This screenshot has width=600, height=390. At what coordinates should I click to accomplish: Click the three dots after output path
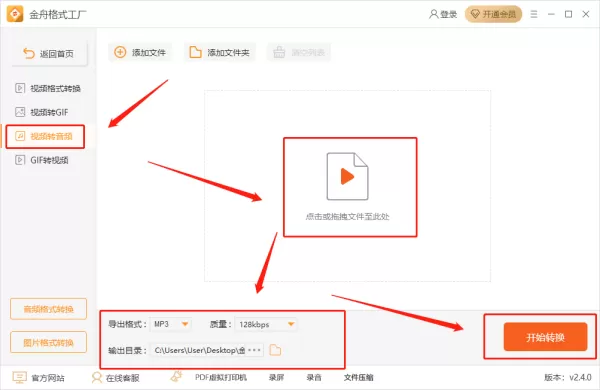[x=254, y=350]
